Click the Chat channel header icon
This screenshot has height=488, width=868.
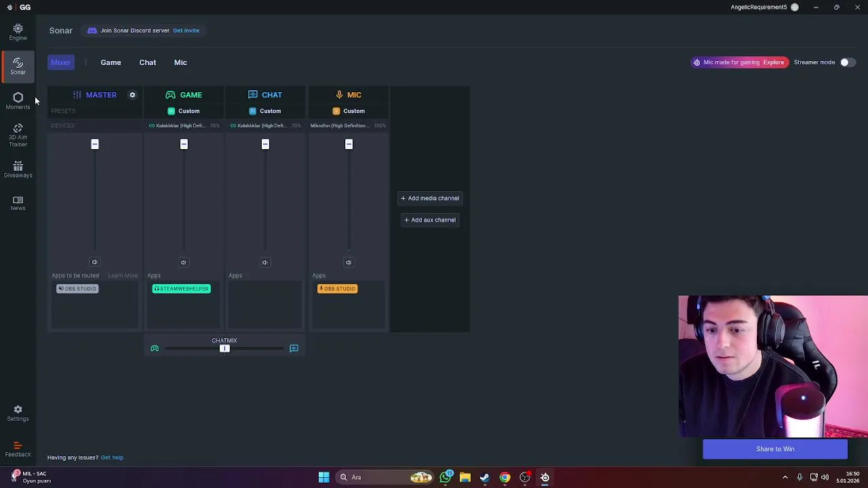253,95
